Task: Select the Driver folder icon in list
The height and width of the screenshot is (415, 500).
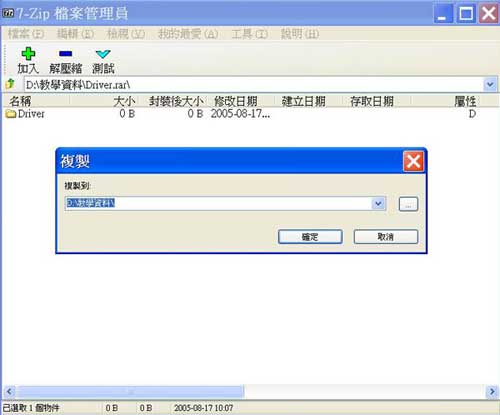Action: pos(11,114)
